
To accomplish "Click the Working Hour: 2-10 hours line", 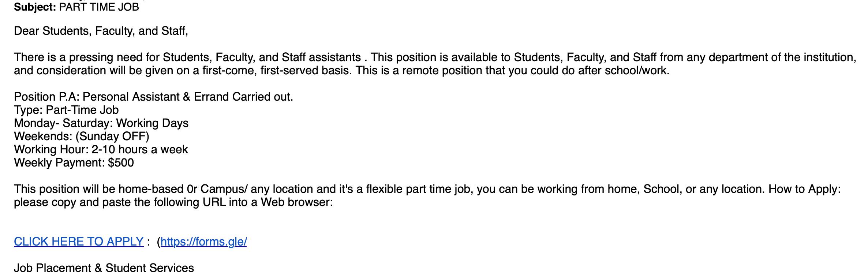I will point(101,150).
